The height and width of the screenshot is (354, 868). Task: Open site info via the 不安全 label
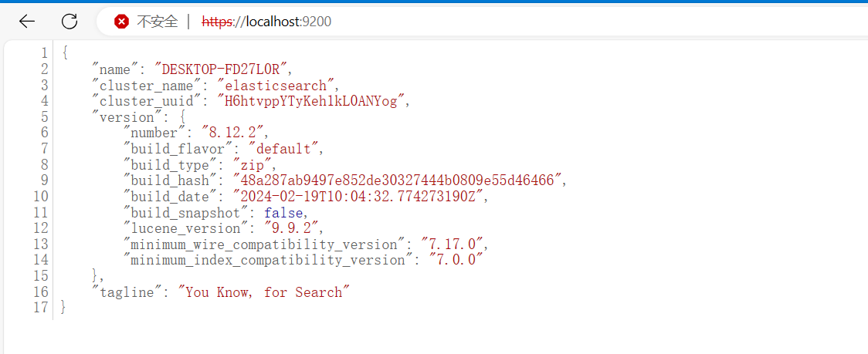click(157, 22)
